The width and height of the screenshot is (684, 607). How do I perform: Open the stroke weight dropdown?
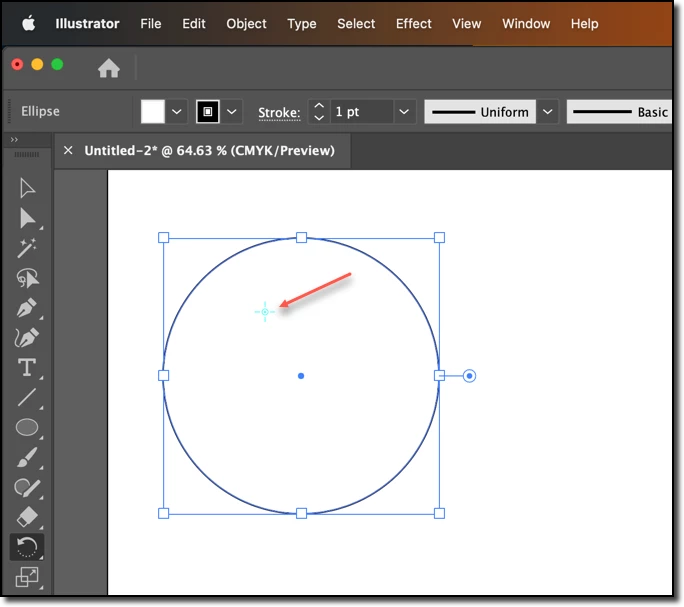(x=404, y=112)
